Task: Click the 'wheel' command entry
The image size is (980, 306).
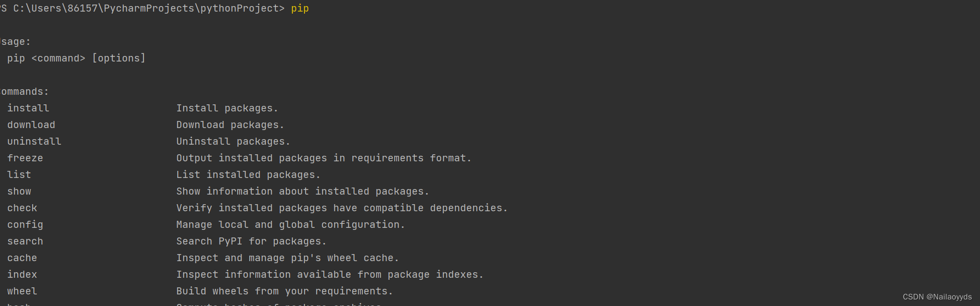Action: (22, 291)
